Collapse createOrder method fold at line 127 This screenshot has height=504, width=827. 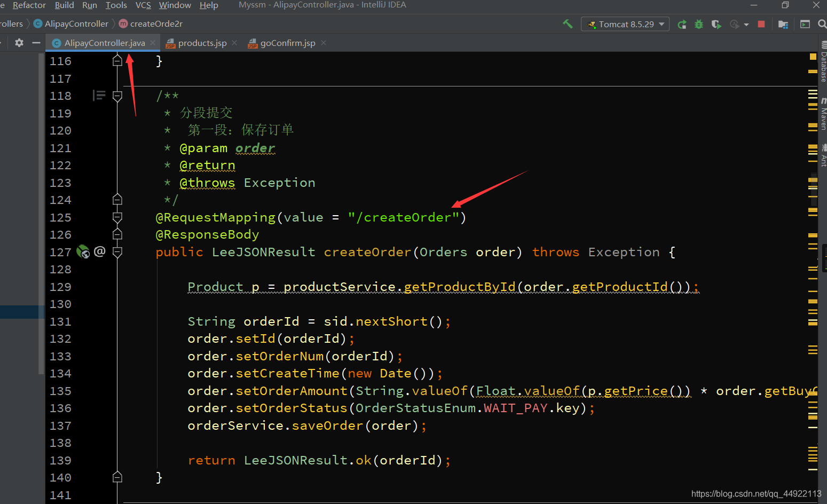[117, 252]
